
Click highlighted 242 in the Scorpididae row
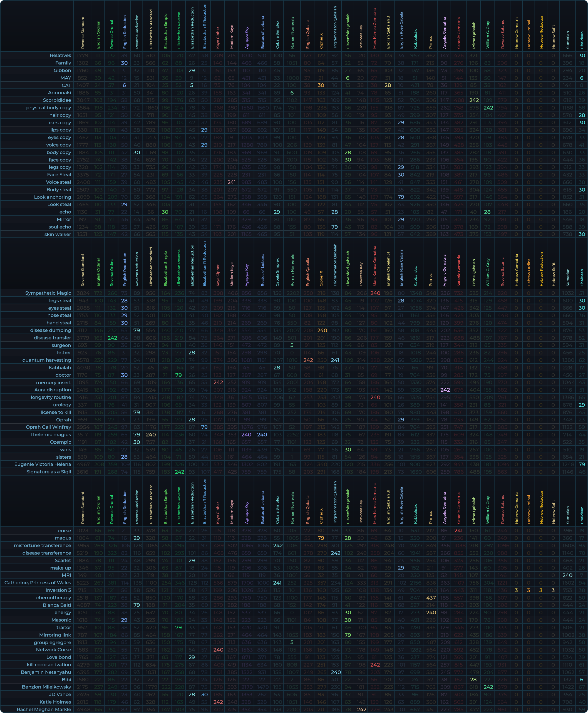[474, 100]
